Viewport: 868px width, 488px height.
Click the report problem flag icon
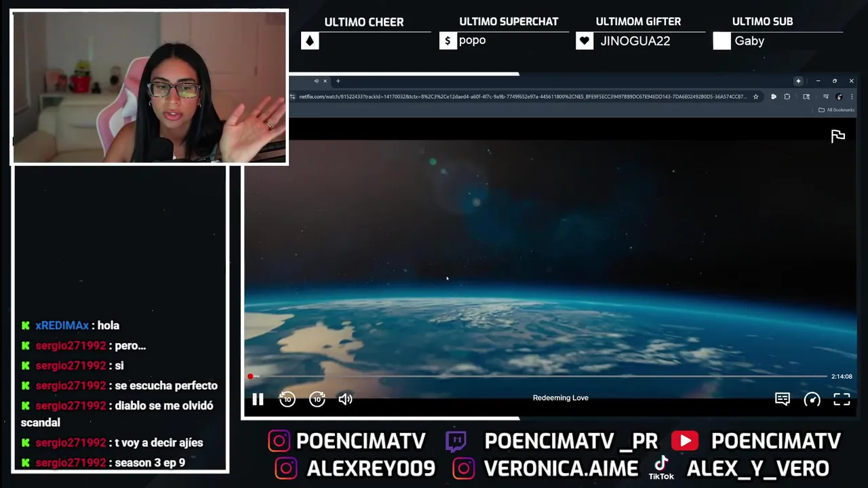838,136
